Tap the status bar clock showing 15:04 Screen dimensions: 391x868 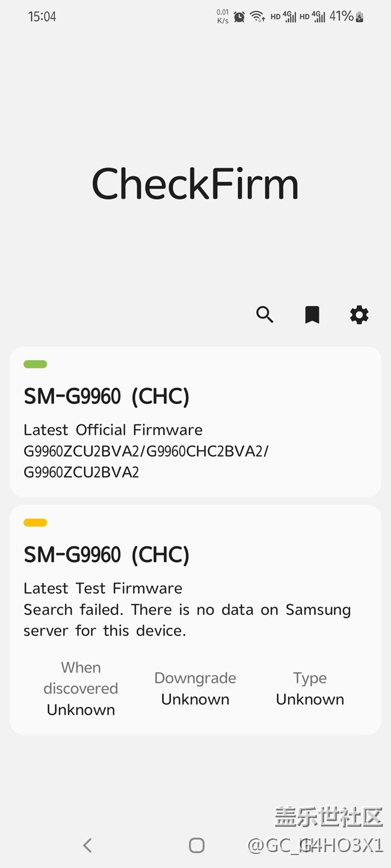pyautogui.click(x=42, y=17)
